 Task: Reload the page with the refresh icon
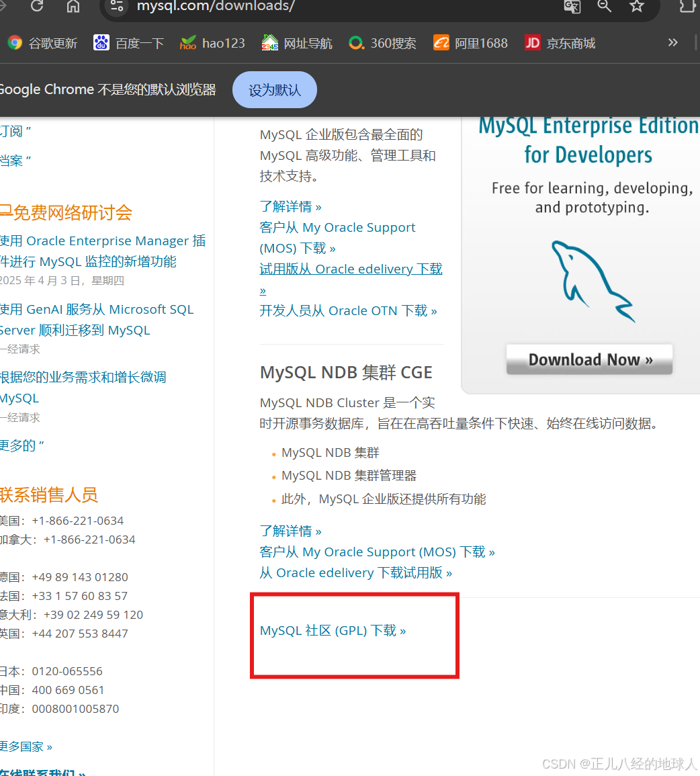click(37, 6)
